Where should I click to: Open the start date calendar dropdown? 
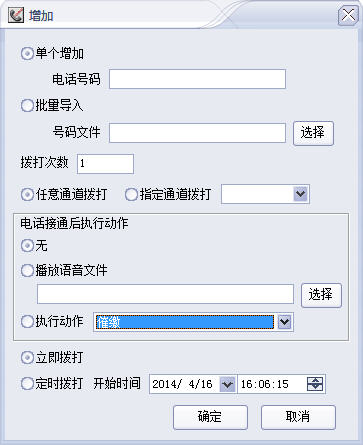(x=227, y=384)
